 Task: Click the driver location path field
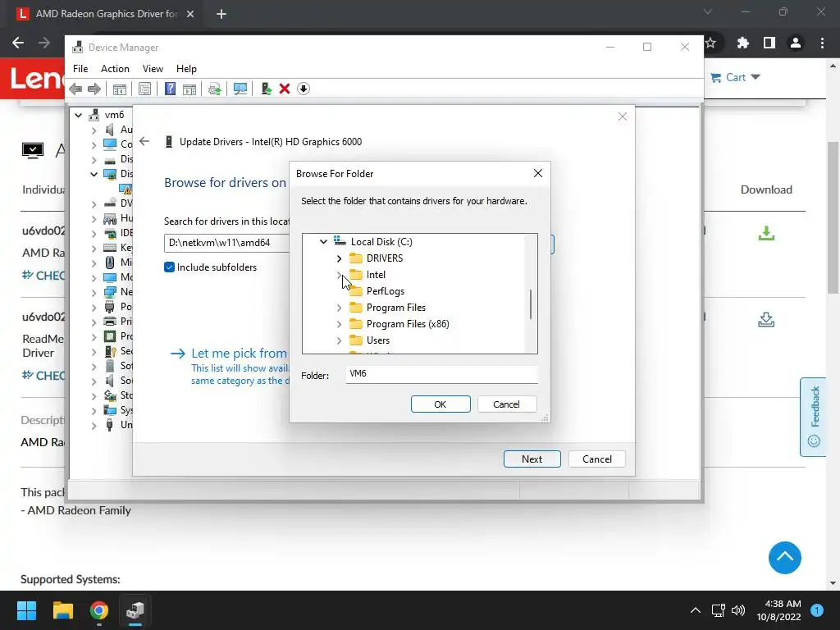[226, 243]
